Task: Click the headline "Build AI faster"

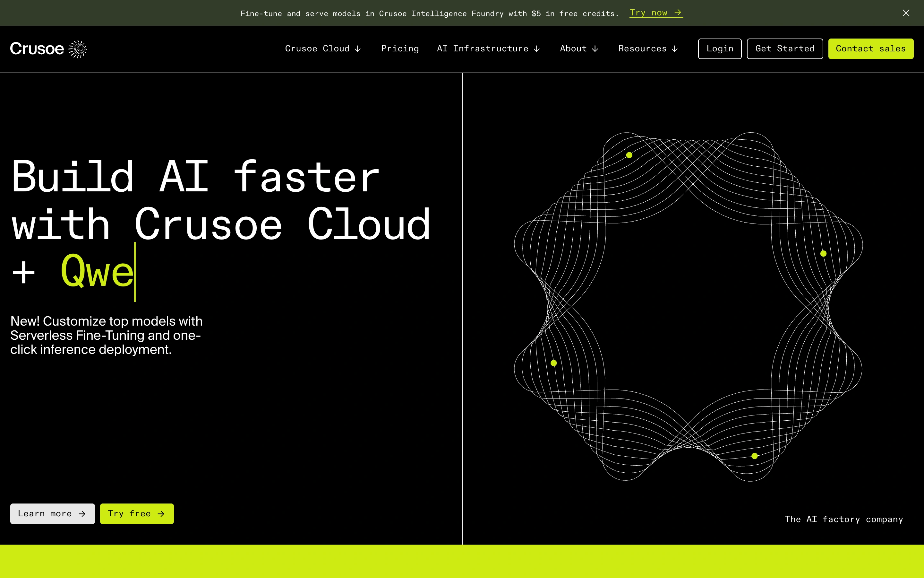Action: [195, 177]
